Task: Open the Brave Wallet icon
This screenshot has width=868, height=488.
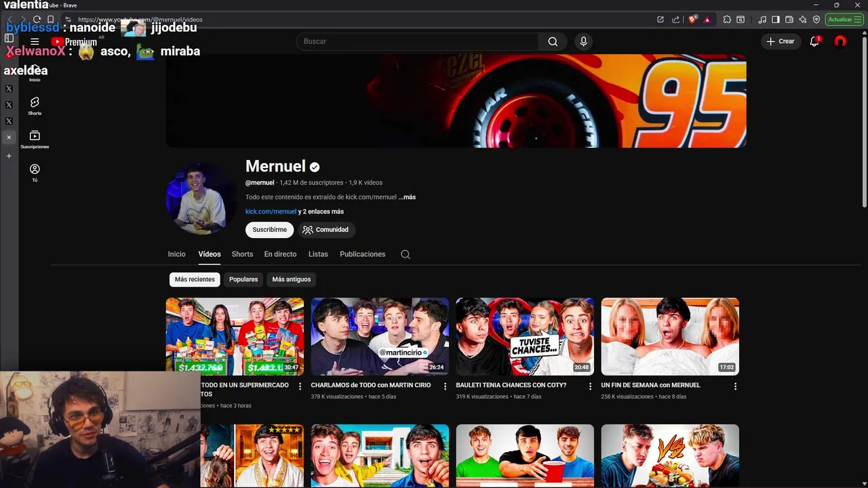Action: [789, 20]
